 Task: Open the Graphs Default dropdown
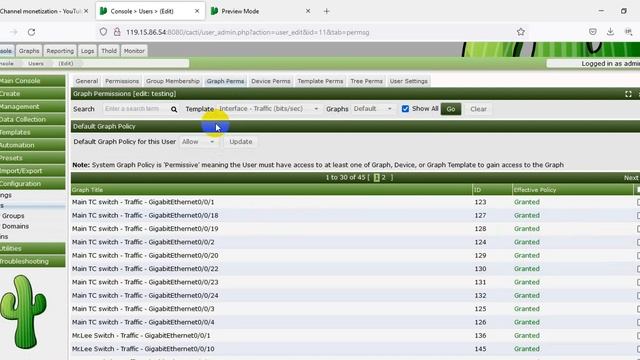(373, 109)
